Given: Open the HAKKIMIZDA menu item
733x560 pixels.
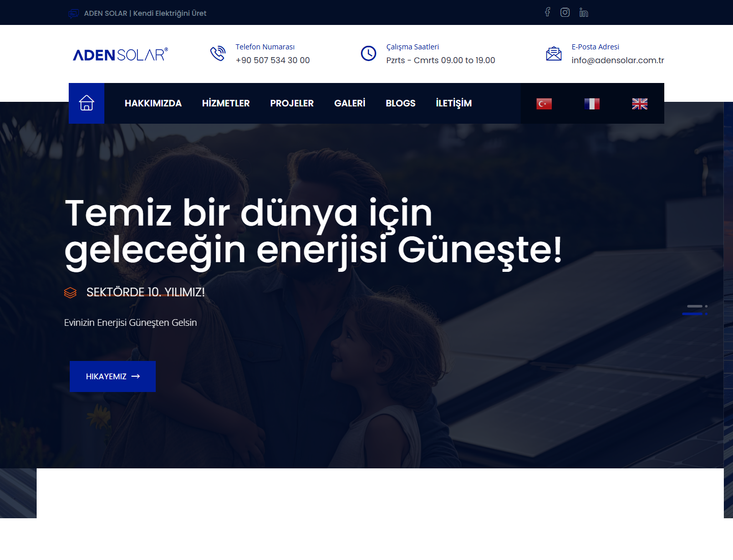Looking at the screenshot, I should 153,103.
